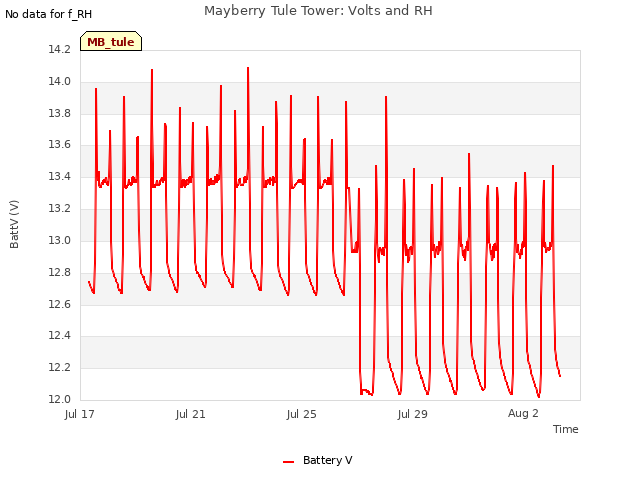Click the 13.2 y-axis tick label
The image size is (640, 480).
click(60, 209)
